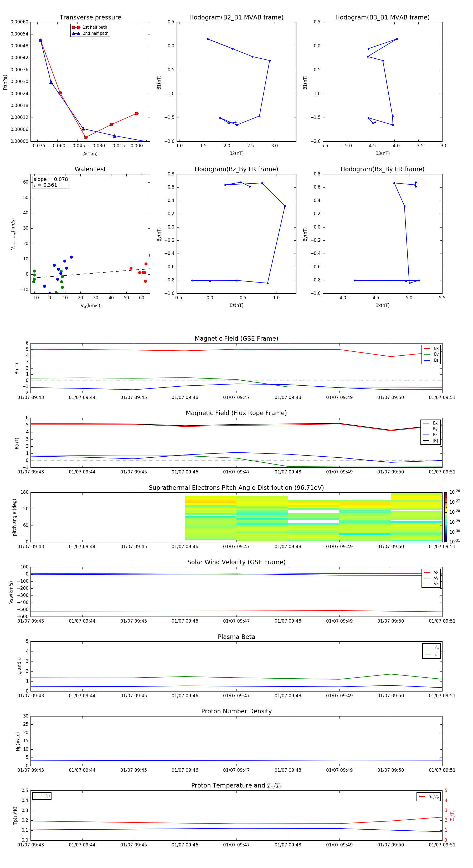Click the Vx legend entry
Image resolution: width=473 pixels, height=868 pixels.
click(431, 572)
